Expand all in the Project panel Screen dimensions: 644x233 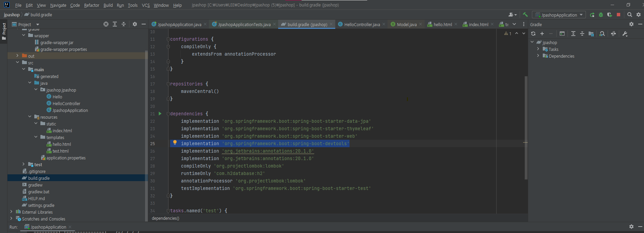115,24
